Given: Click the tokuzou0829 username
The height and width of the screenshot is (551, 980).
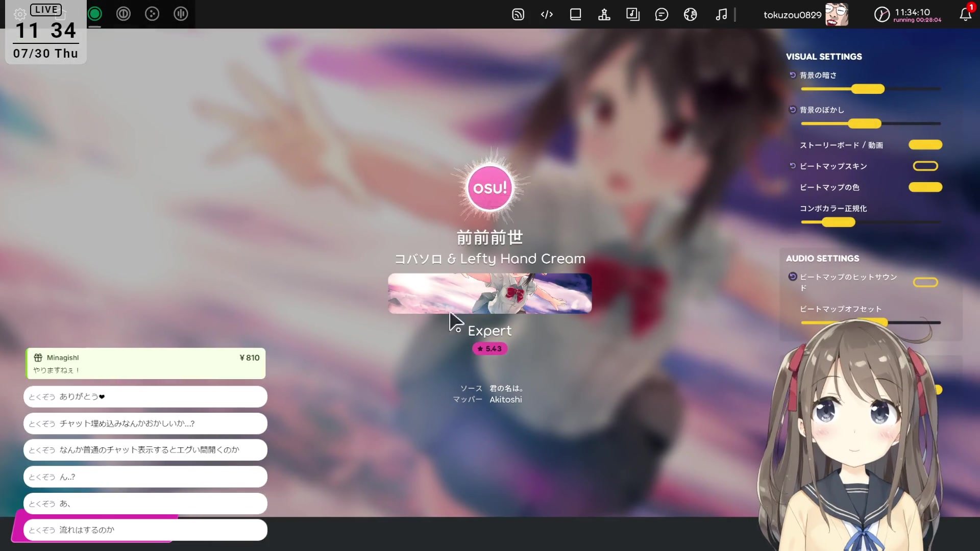Looking at the screenshot, I should pyautogui.click(x=792, y=15).
